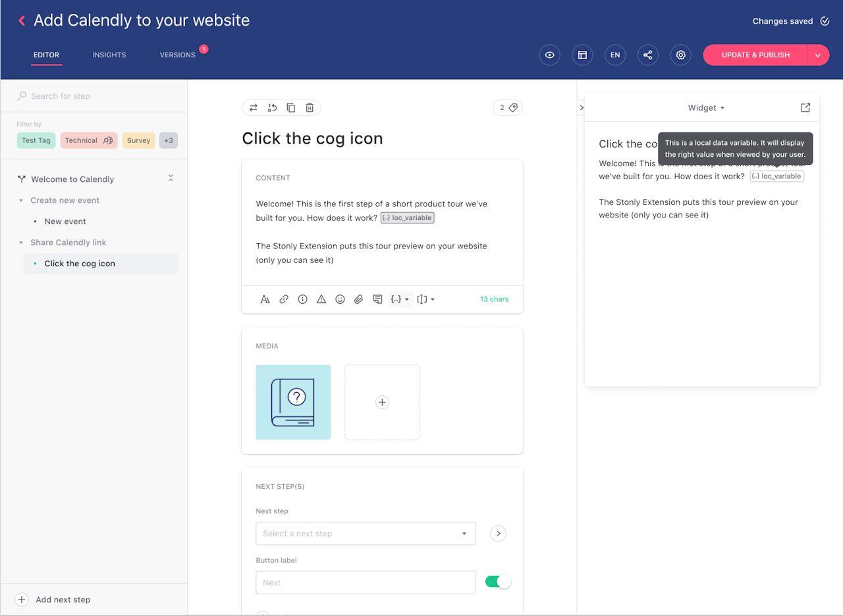Open widget preview in new window
This screenshot has height=616, width=843.
point(805,107)
